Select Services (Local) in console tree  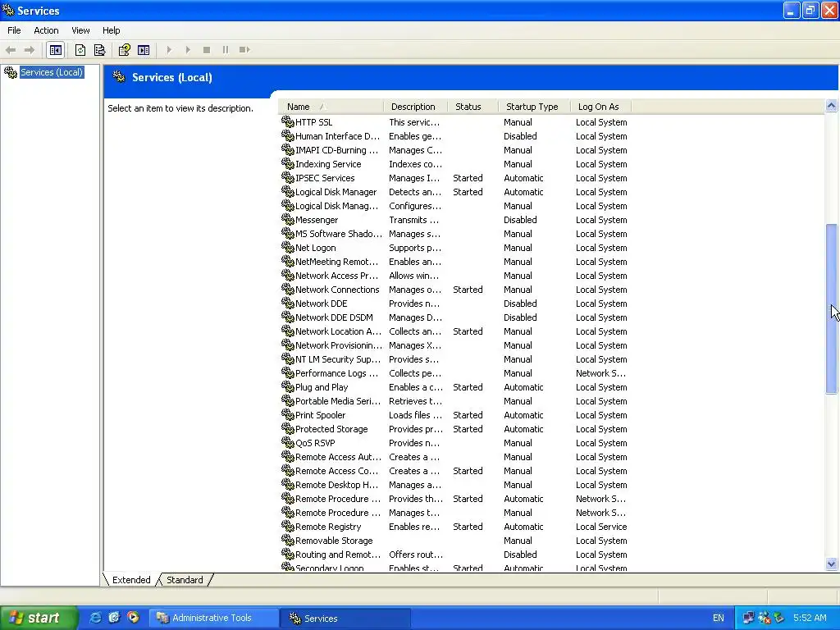pos(52,72)
